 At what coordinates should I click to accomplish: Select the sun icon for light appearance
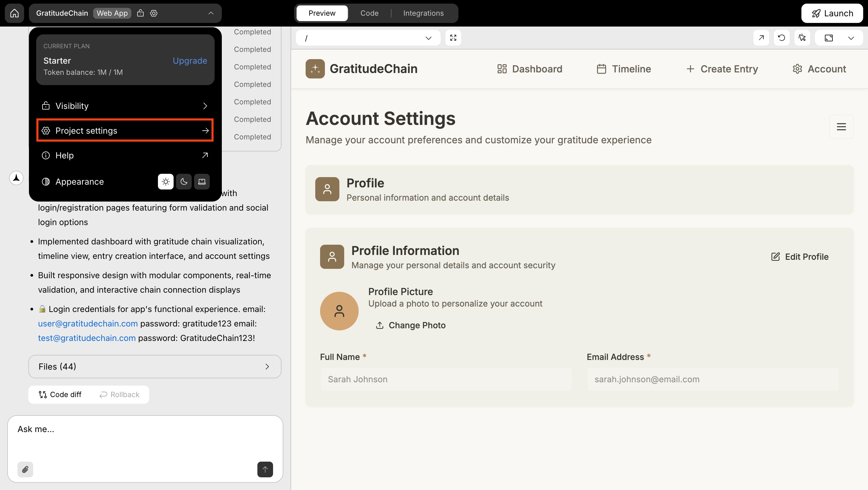165,181
